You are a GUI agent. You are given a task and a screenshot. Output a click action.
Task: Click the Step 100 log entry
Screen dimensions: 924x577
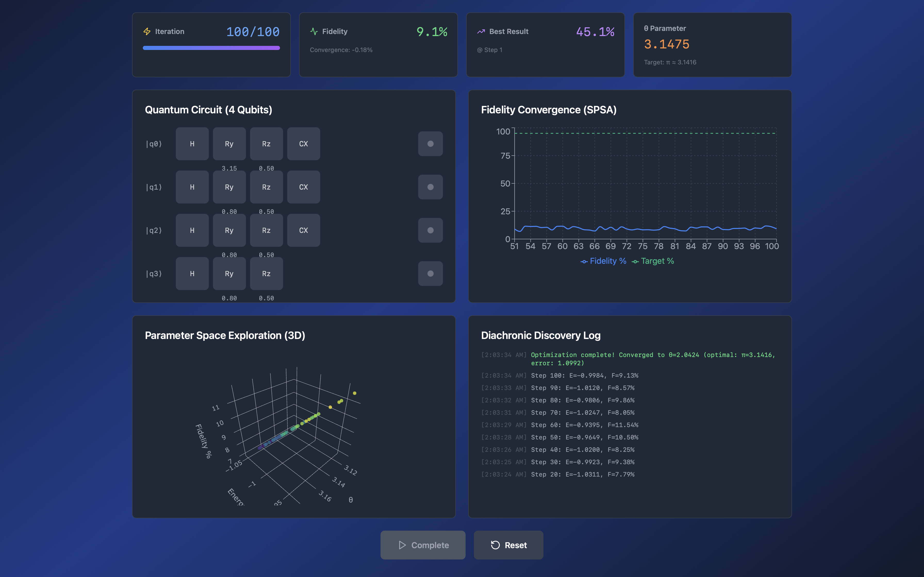[584, 376]
